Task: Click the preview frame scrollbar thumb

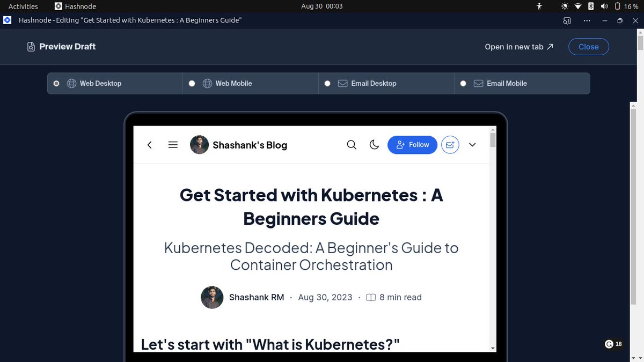Action: tap(493, 141)
